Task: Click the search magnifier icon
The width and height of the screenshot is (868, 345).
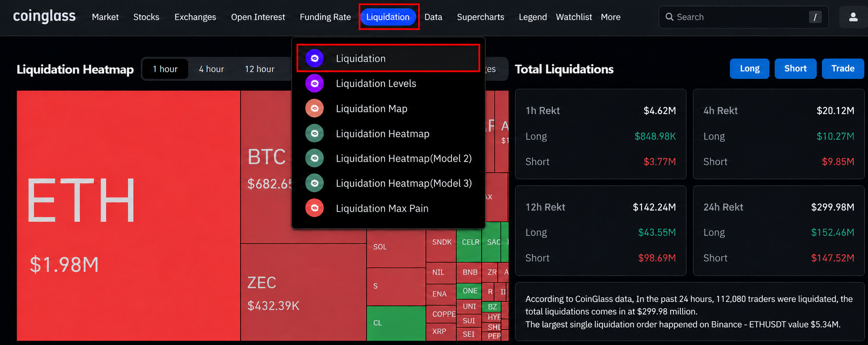Action: click(669, 17)
